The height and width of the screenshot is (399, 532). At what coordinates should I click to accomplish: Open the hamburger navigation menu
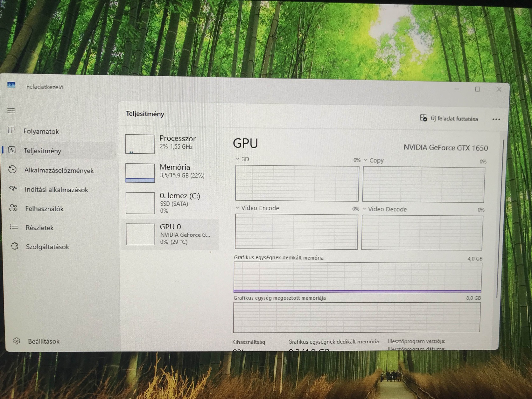click(x=11, y=110)
